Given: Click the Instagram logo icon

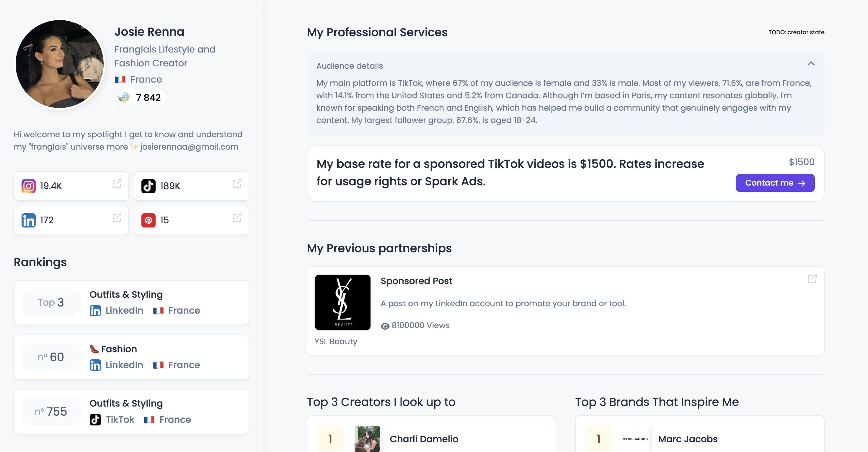Looking at the screenshot, I should [x=29, y=186].
